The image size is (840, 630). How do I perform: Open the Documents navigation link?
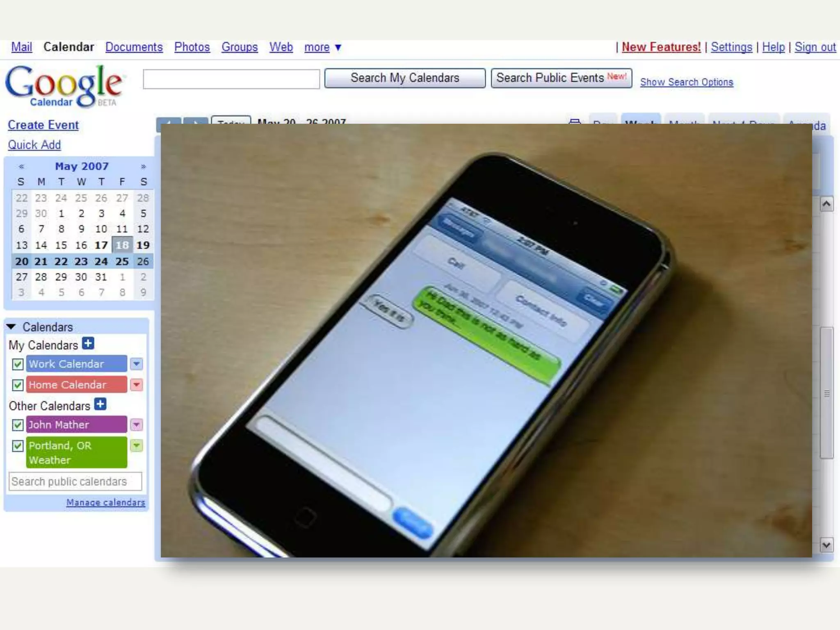(x=134, y=47)
